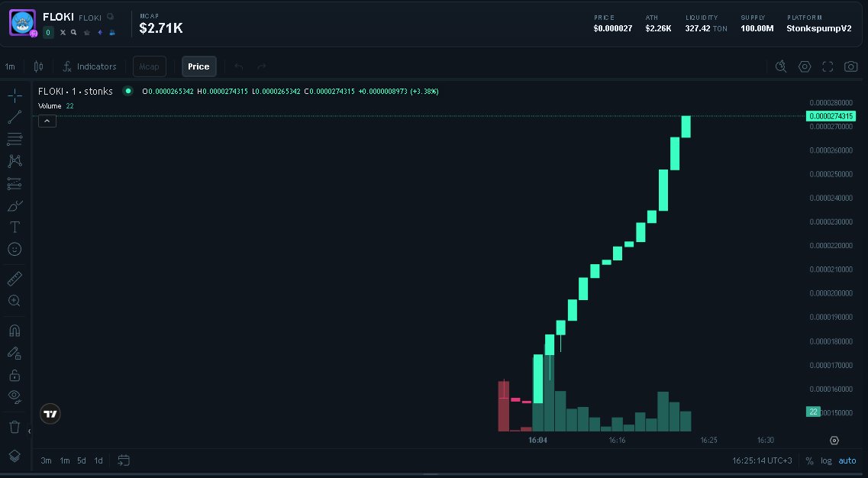Viewport: 868px width, 478px height.
Task: Switch chart to Price mode
Action: coord(198,66)
